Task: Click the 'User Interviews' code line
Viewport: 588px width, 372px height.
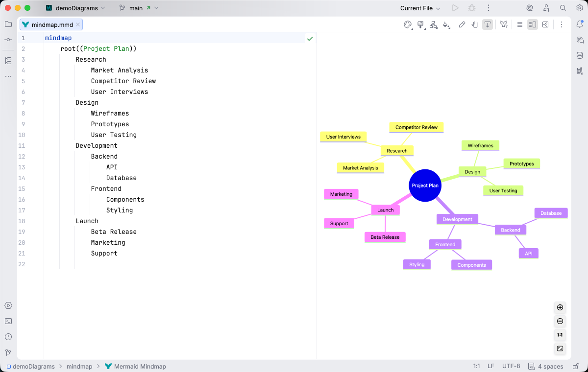Action: (120, 92)
